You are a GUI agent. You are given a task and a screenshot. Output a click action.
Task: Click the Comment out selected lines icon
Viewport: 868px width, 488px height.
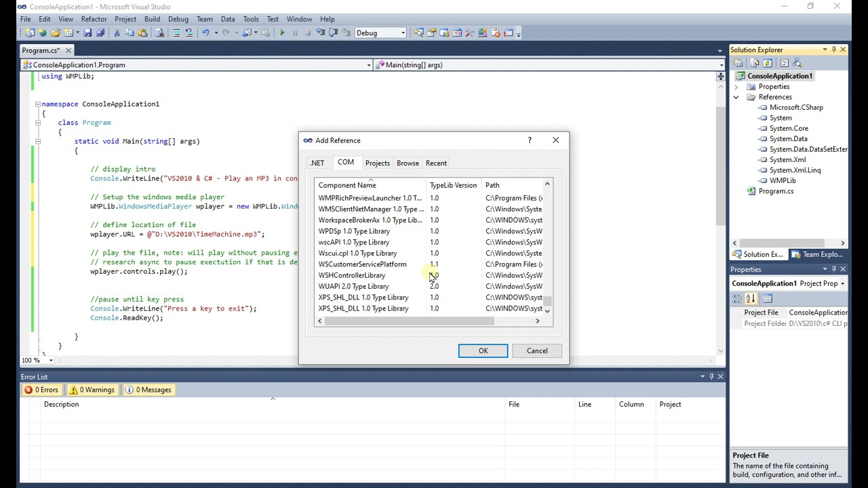pos(176,33)
